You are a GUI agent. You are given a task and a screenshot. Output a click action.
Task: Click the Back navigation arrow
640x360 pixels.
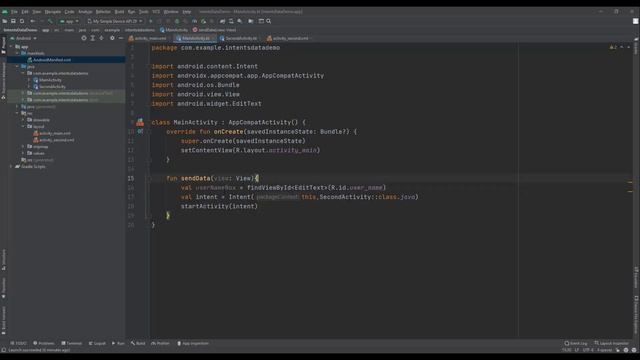(33, 21)
